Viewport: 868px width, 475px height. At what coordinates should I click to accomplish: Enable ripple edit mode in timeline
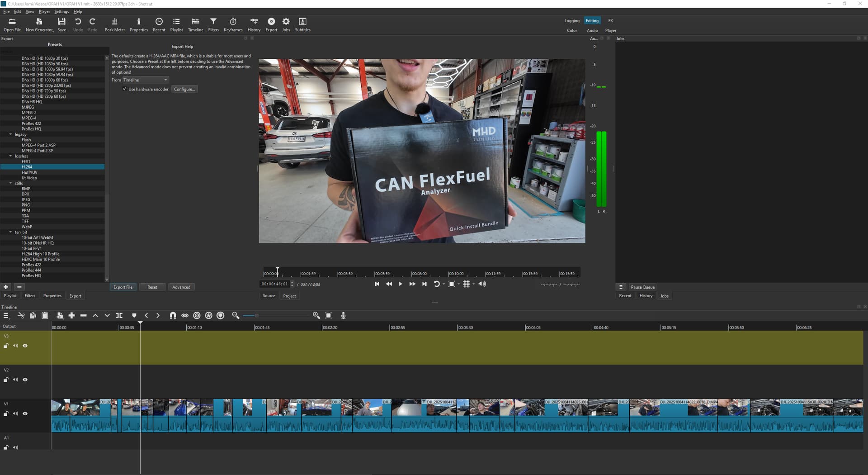coord(197,316)
